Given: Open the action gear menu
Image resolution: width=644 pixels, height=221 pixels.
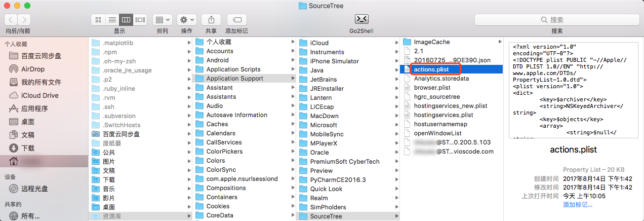Looking at the screenshot, I should point(186,20).
